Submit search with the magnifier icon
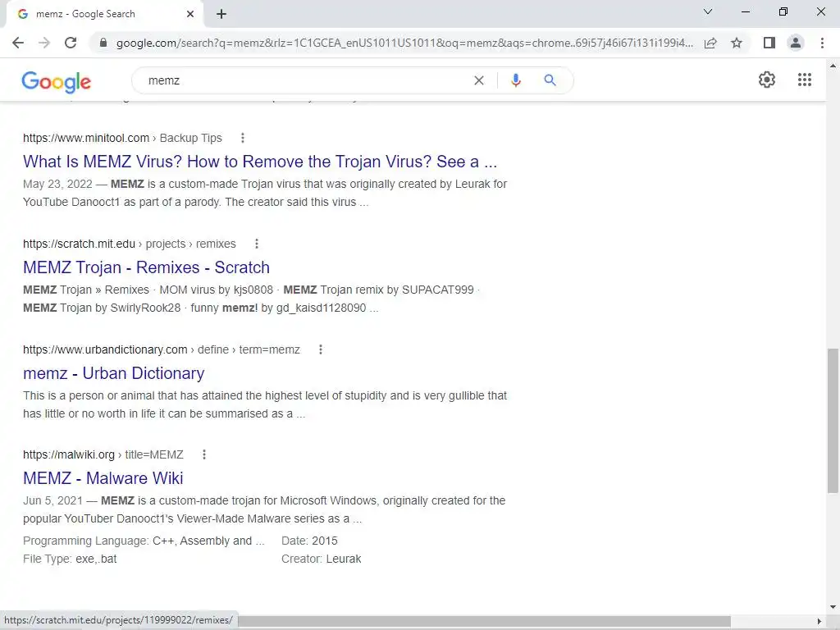This screenshot has width=840, height=630. click(x=550, y=80)
